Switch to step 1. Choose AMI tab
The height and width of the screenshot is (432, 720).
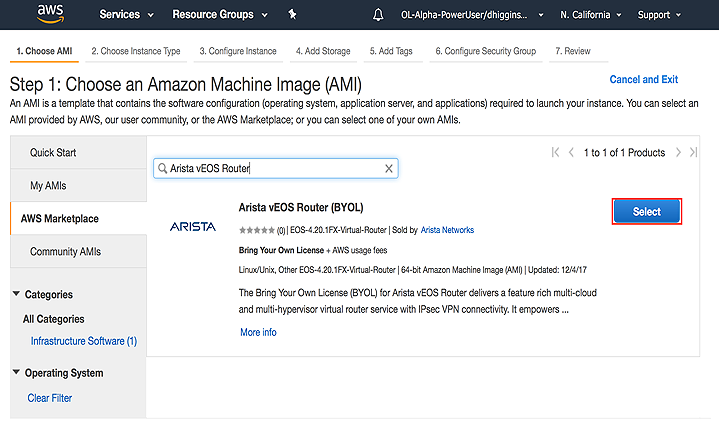point(44,51)
